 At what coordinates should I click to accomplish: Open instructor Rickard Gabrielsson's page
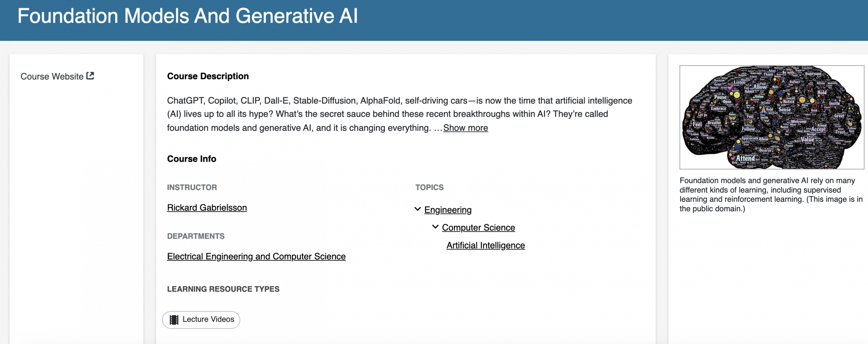pyautogui.click(x=207, y=208)
